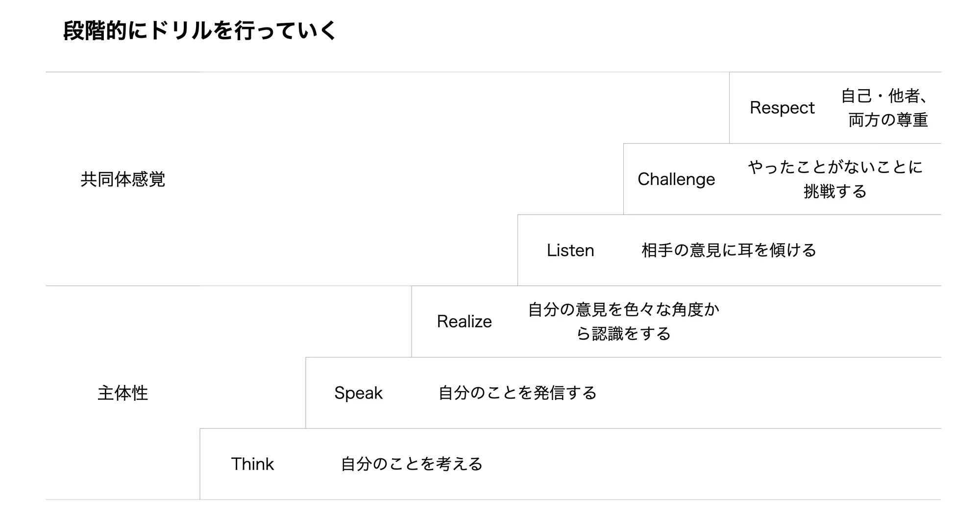980x527 pixels.
Task: Select the 挑戦する text line
Action: click(835, 191)
